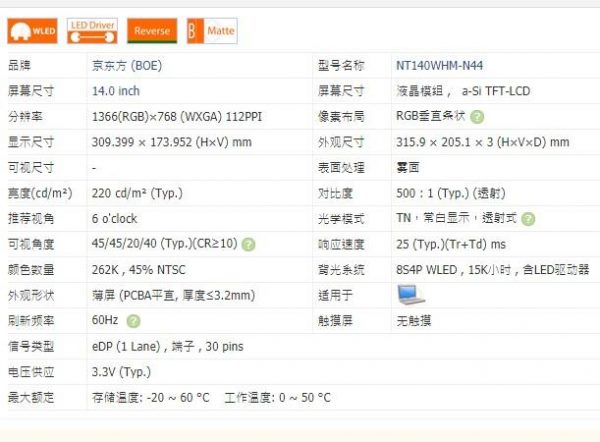The width and height of the screenshot is (600, 442).
Task: Open the NT140WHM-N44 model link
Action: click(x=439, y=66)
